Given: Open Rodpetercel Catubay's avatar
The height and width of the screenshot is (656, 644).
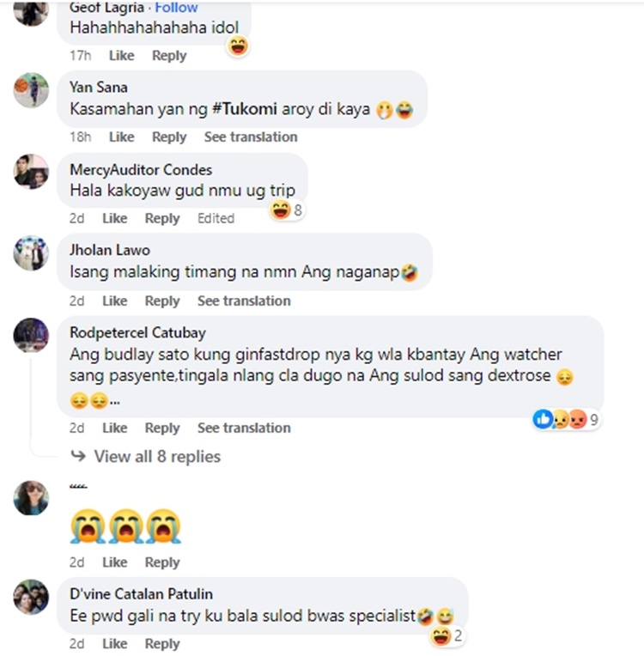Looking at the screenshot, I should (x=31, y=335).
